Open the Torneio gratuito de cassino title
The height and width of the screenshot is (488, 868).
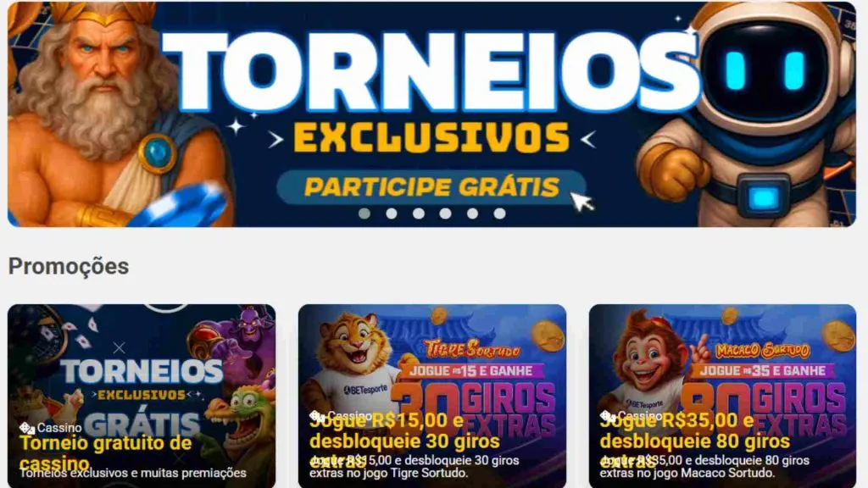105,452
